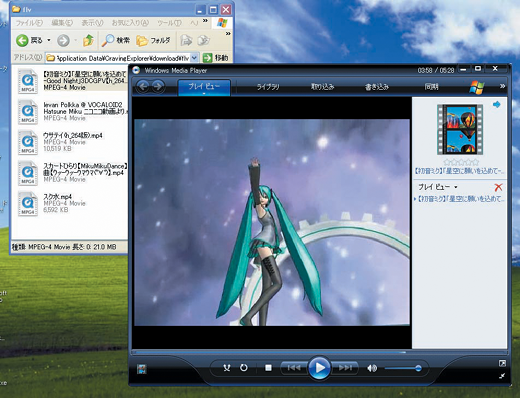Open Search in flv Explorer window
Viewport: 520px width, 398px height.
click(x=115, y=40)
